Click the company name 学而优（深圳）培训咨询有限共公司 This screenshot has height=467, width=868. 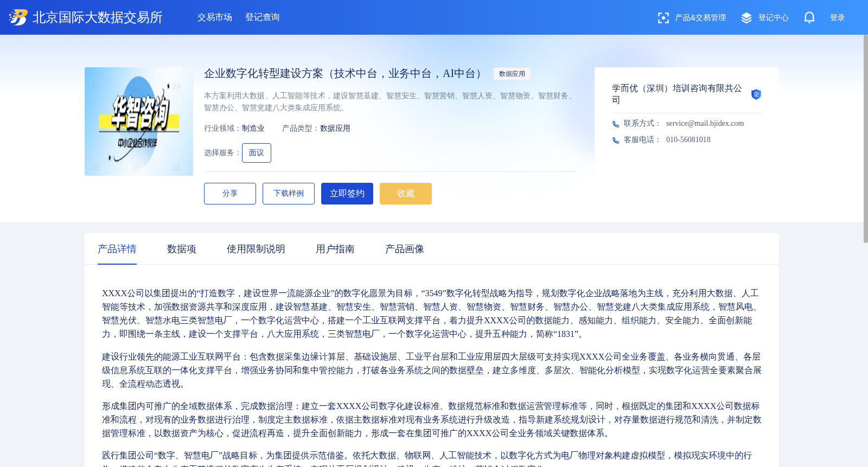[677, 94]
